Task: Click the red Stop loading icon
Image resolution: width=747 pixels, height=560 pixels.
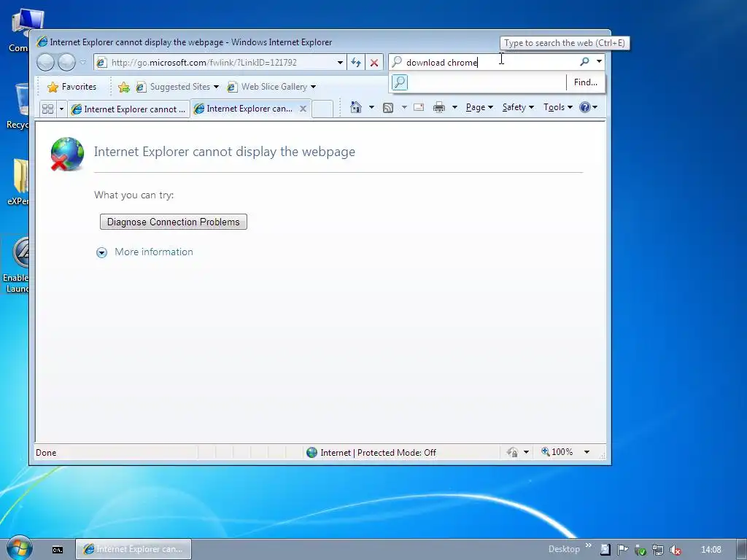Action: tap(374, 63)
